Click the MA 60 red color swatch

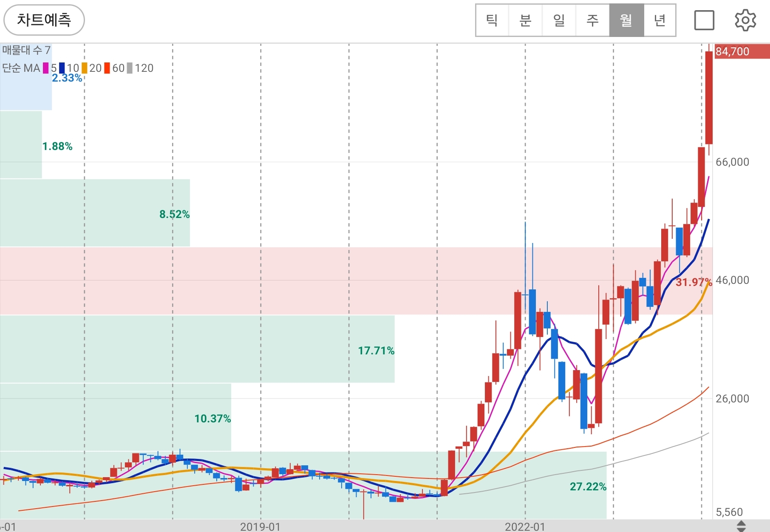point(107,68)
